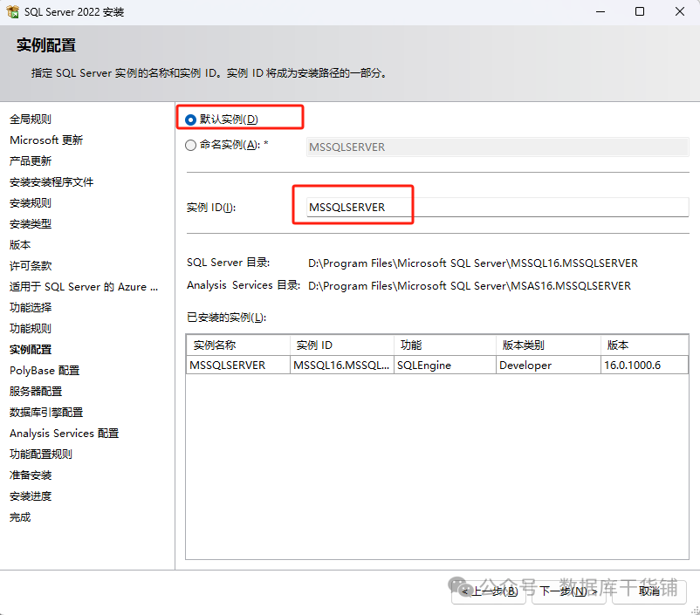
Task: Minimize the SQL Server 2022 setup window
Action: coord(600,11)
